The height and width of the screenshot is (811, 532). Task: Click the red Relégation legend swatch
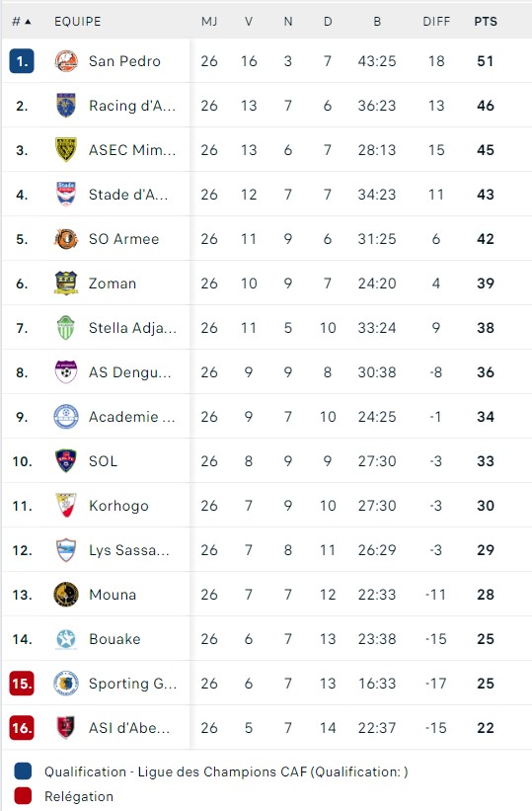(23, 796)
